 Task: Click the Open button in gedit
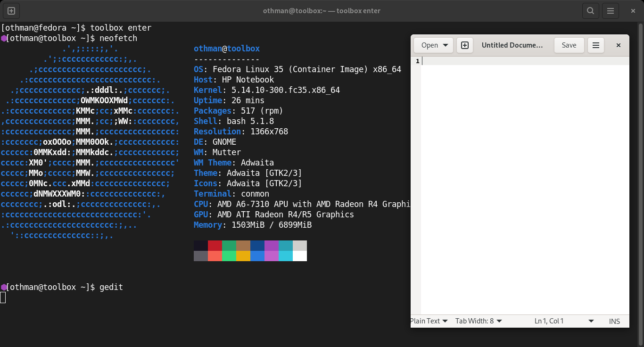[x=429, y=45]
